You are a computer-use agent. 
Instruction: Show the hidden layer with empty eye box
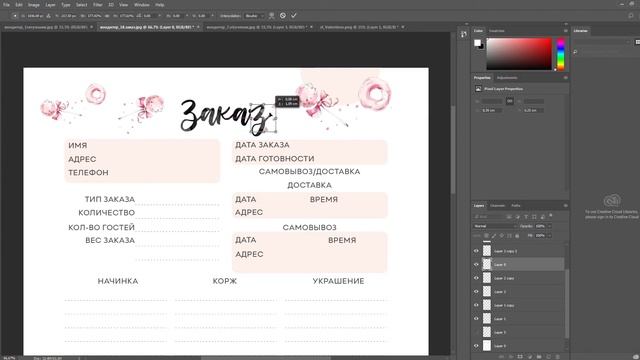click(x=476, y=332)
